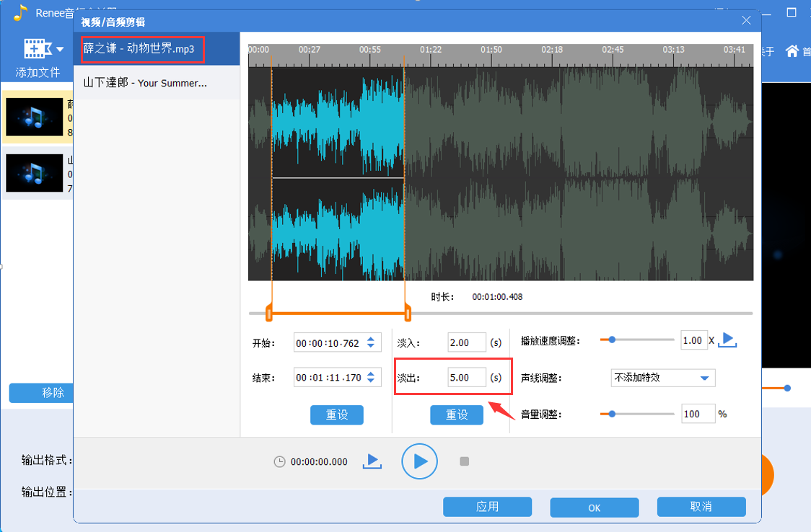Click left trim handle on range bar
This screenshot has height=532, width=811.
[x=269, y=314]
